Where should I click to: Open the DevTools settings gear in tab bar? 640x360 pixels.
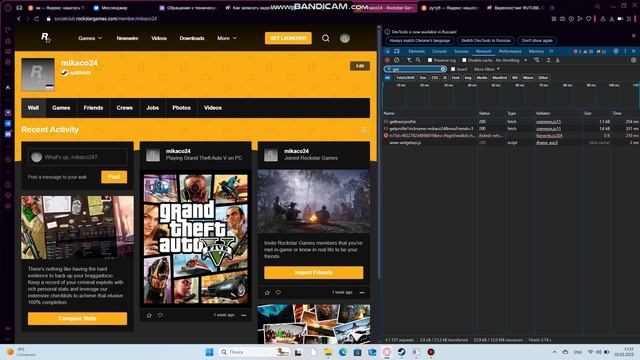[616, 51]
